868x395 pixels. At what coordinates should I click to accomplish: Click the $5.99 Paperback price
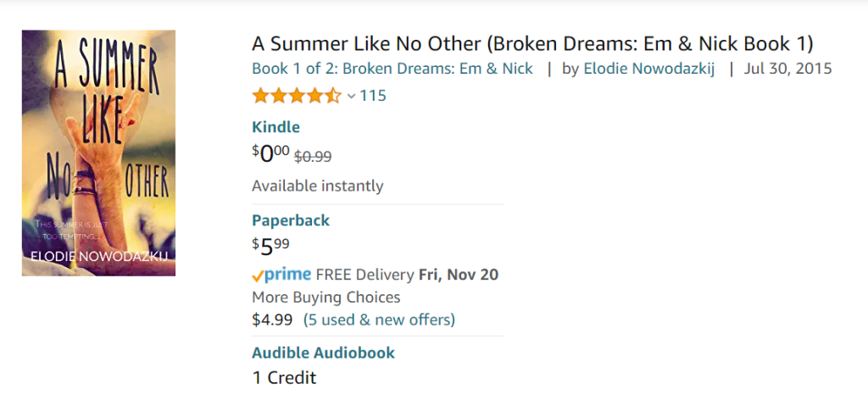pos(270,247)
